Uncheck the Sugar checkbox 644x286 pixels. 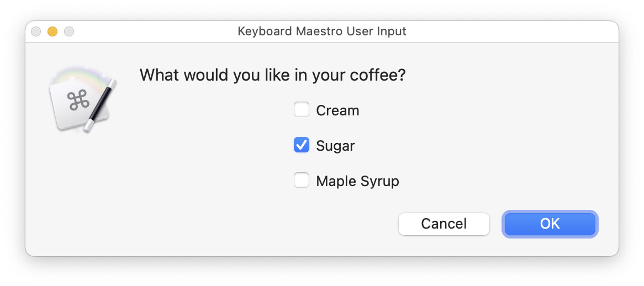(x=302, y=145)
